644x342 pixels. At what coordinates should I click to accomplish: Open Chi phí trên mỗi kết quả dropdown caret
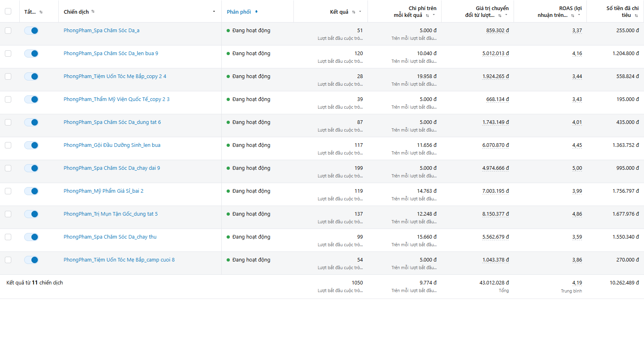(x=434, y=15)
